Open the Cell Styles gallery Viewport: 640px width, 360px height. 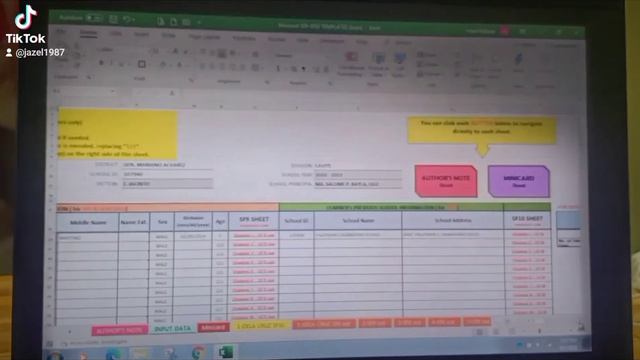400,65
